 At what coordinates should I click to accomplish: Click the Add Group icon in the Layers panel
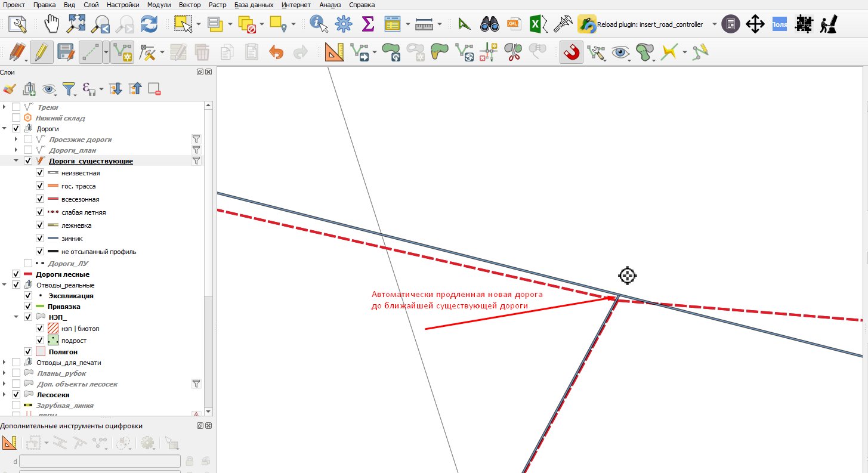pos(29,89)
